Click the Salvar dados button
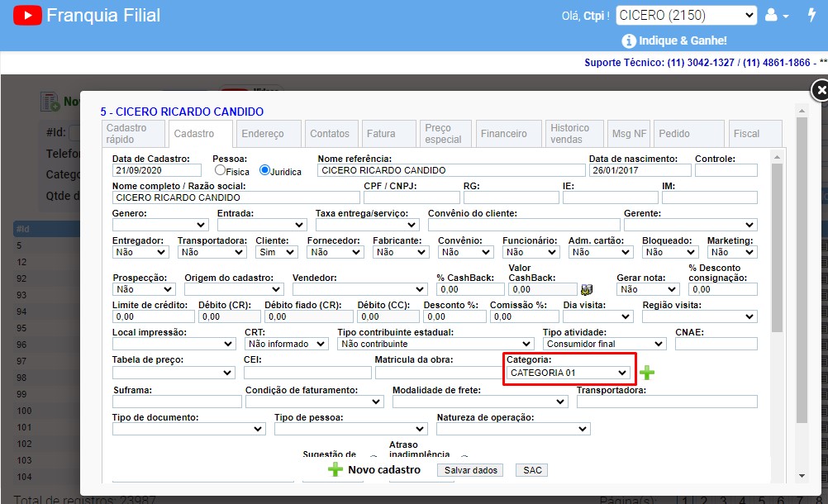 pos(470,470)
